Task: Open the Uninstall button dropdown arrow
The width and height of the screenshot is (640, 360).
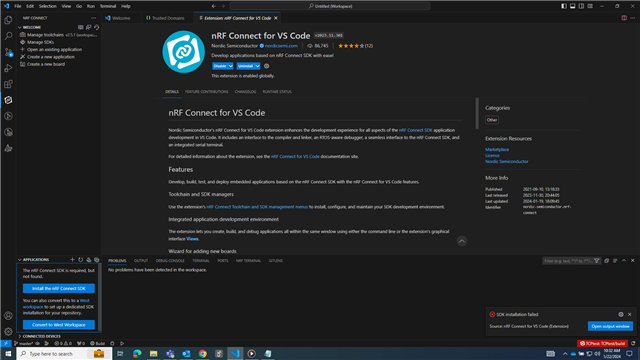Action: [x=258, y=66]
